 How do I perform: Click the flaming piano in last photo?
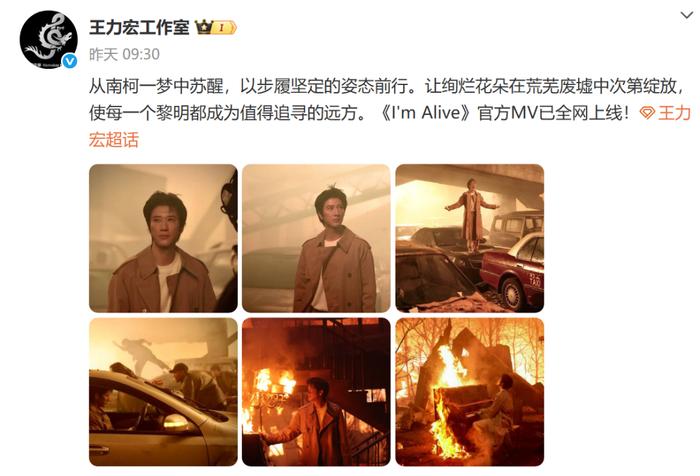[x=462, y=411]
